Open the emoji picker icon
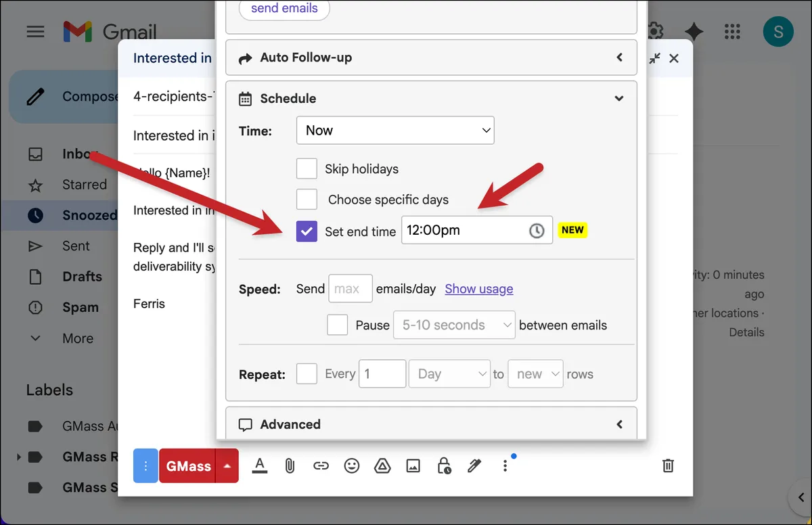The width and height of the screenshot is (812, 525). 351,465
